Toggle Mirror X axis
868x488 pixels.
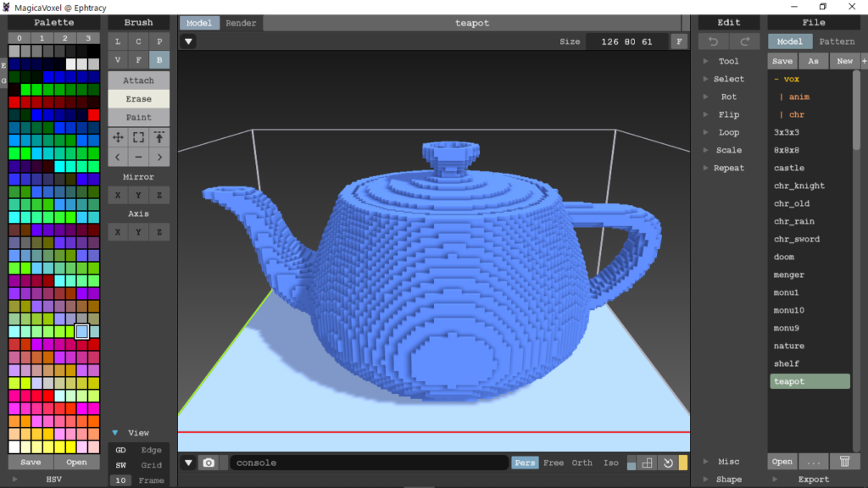[x=118, y=196]
